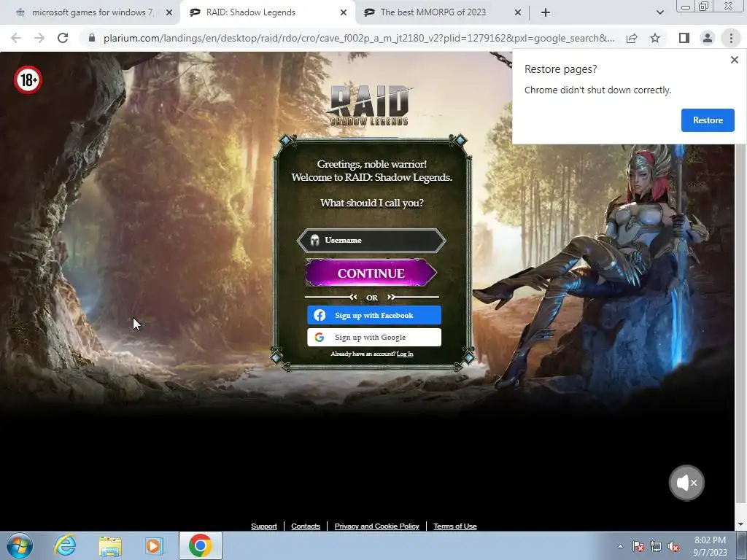Open a new tab with plus
Screen dimensions: 747x560
(x=546, y=13)
